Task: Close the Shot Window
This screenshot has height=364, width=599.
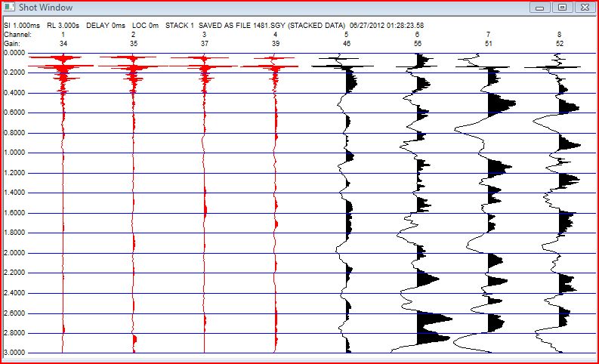Action: pyautogui.click(x=585, y=8)
